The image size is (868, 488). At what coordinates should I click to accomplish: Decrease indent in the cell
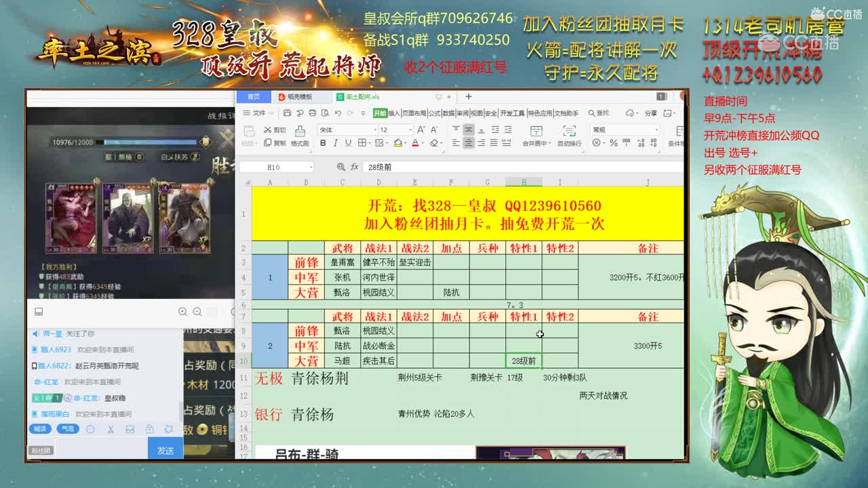(x=495, y=129)
